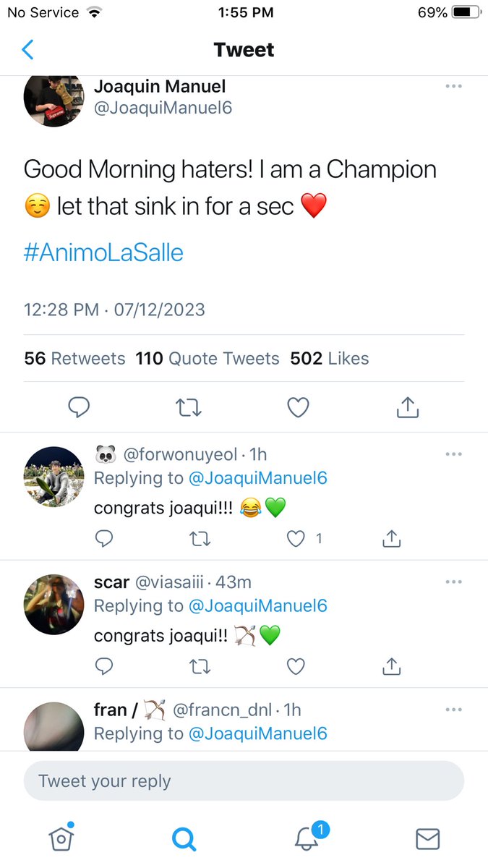488x868 pixels.
Task: Retweet the reply from @forwonuyeol
Action: (x=200, y=538)
